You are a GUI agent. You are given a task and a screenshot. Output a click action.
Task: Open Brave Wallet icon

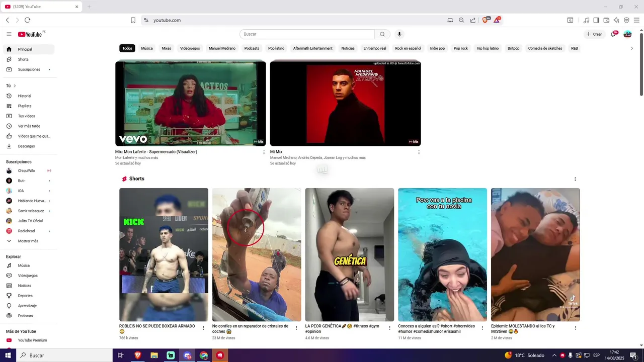tap(606, 20)
